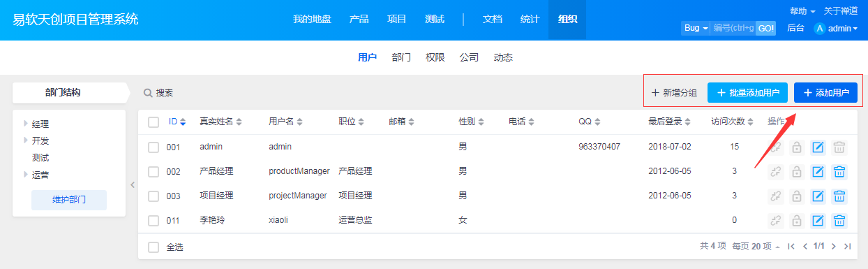868x269 pixels.
Task: Collapse department sidebar with left arrow
Action: (132, 184)
